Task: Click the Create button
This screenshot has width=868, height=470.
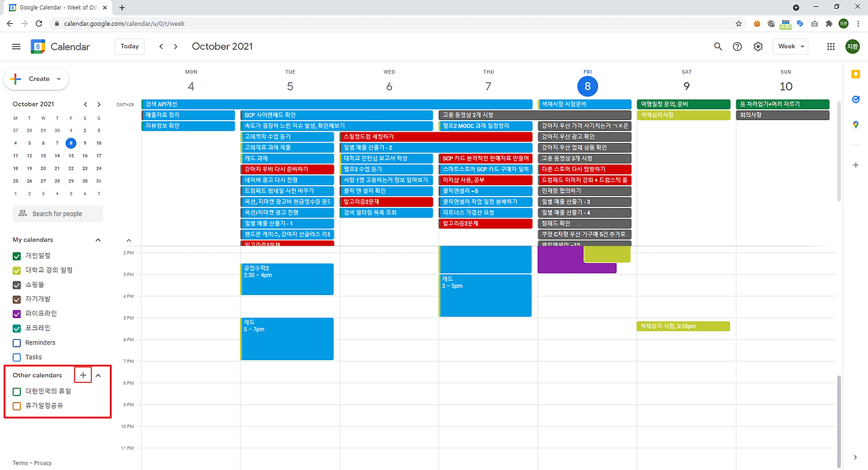Action: coord(36,79)
